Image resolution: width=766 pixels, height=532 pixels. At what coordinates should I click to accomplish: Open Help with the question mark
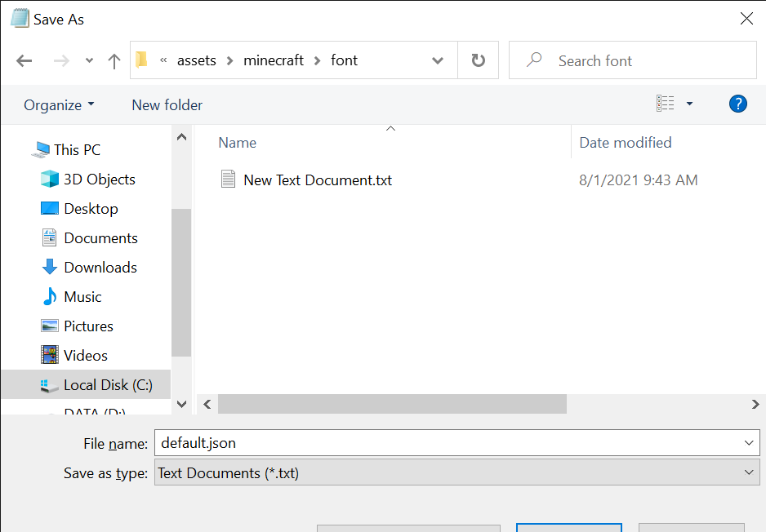pyautogui.click(x=737, y=104)
